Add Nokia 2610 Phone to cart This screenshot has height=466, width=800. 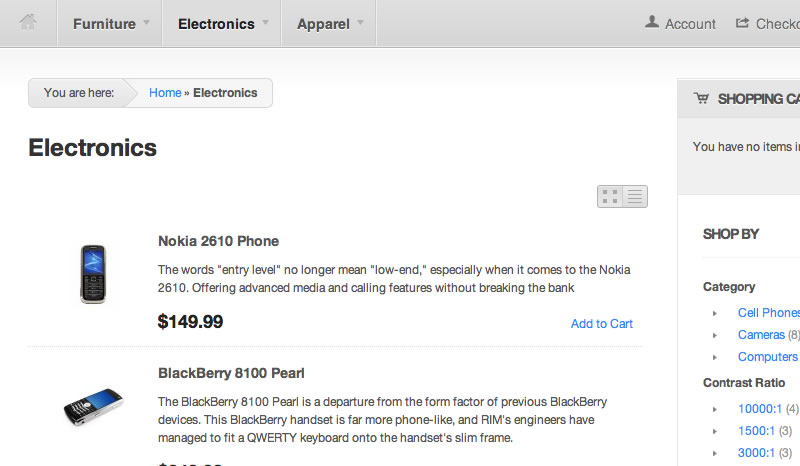(x=601, y=324)
